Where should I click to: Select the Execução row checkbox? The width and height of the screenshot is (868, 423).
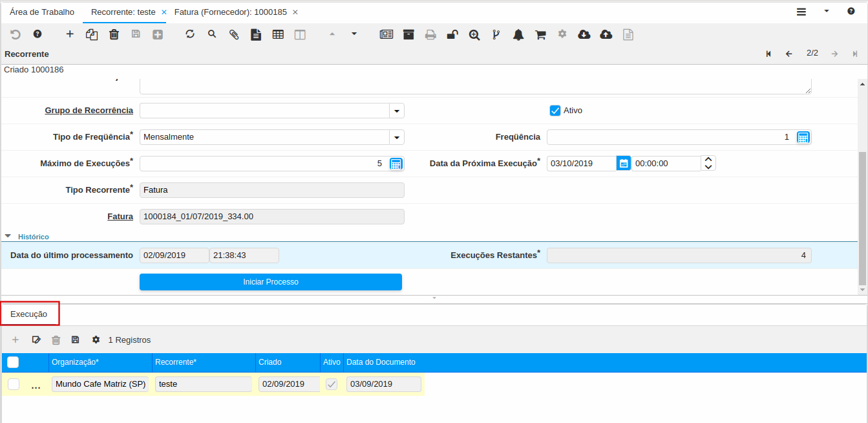pyautogui.click(x=14, y=384)
